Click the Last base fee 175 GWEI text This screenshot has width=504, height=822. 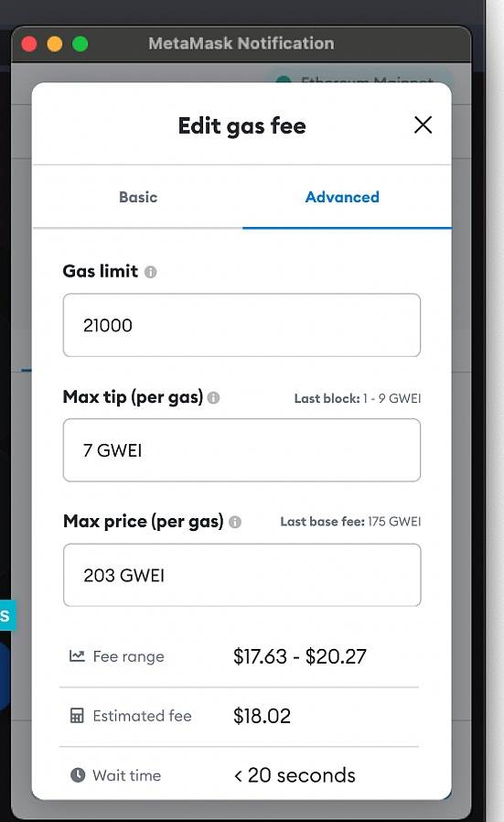click(350, 522)
